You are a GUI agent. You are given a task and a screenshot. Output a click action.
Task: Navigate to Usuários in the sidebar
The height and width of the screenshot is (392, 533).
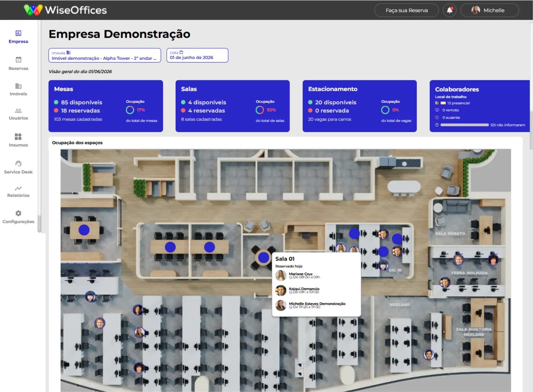click(x=18, y=114)
